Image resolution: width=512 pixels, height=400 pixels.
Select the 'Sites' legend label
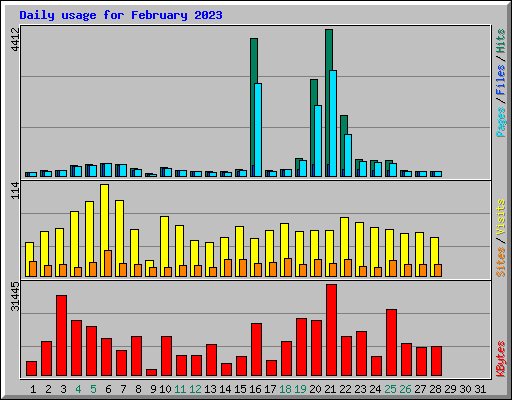501,262
